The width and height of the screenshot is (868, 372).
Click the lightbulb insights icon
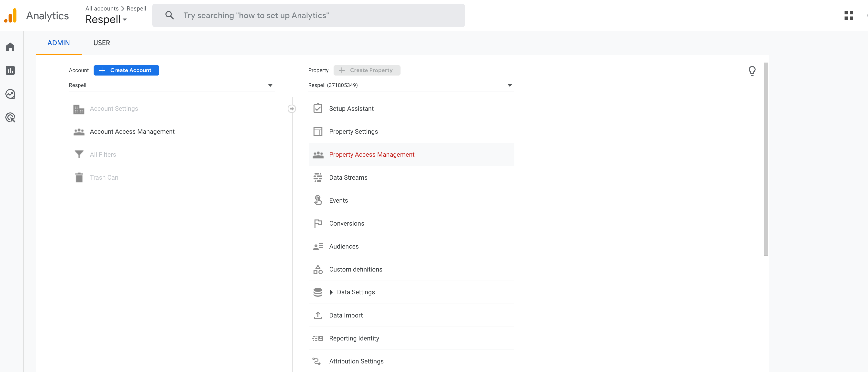click(752, 71)
